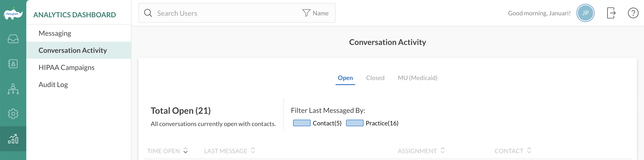Click the rhinogram logo icon
This screenshot has width=644, height=160.
13,14
